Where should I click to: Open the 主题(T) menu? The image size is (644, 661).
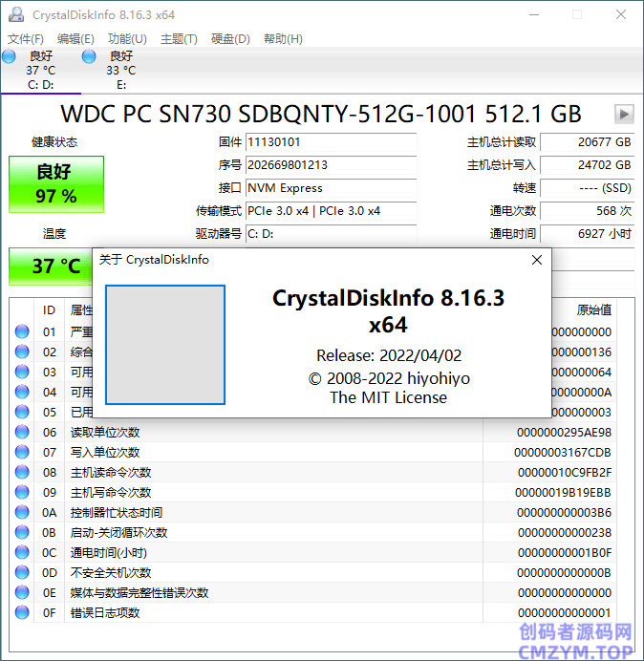point(179,39)
